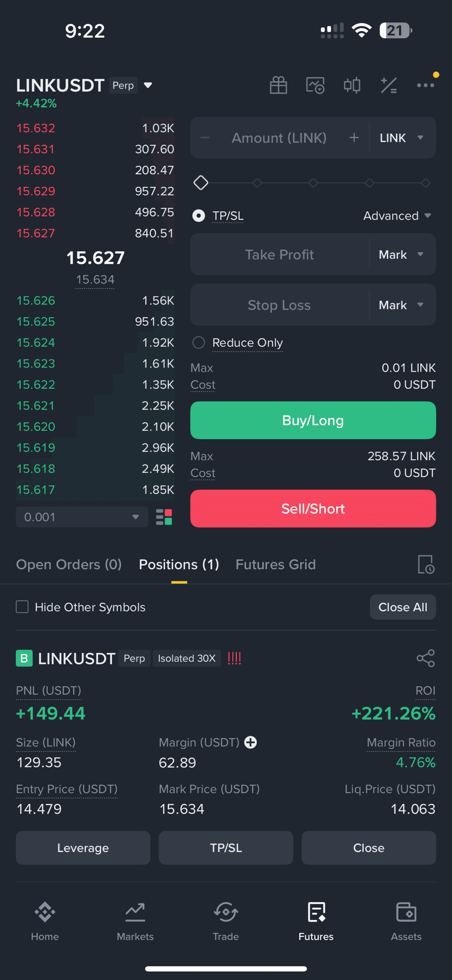
Task: Enable the Reduce Only option
Action: coord(199,342)
